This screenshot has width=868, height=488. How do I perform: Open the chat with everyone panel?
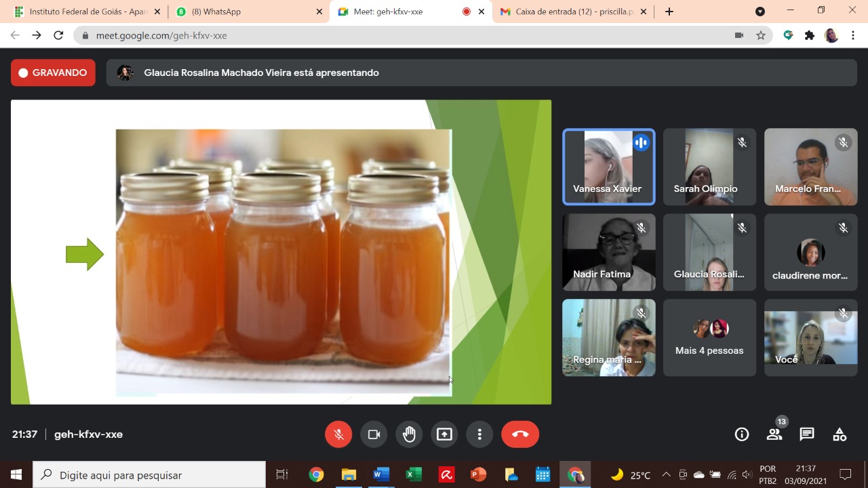coord(807,434)
